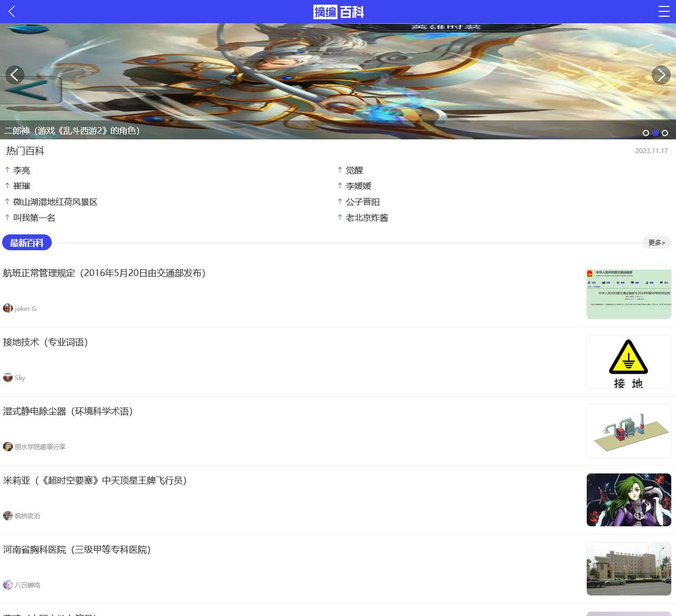This screenshot has width=676, height=616.
Task: Open author name 八日蝉鸣
Action: 27,585
